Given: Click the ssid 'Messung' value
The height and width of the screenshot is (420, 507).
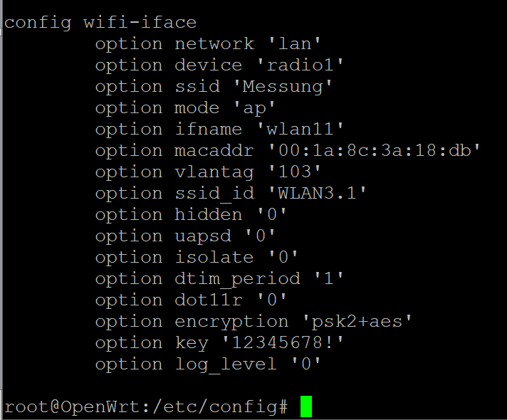Looking at the screenshot, I should (283, 87).
